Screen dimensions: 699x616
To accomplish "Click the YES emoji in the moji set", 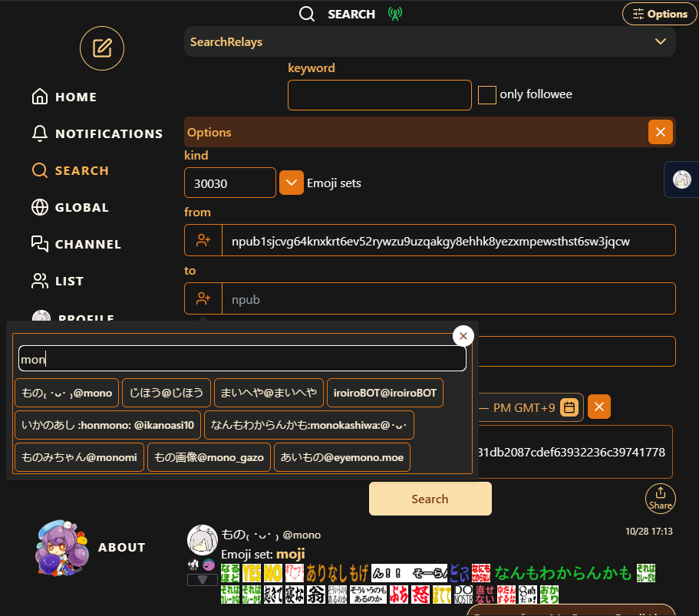I will [252, 573].
